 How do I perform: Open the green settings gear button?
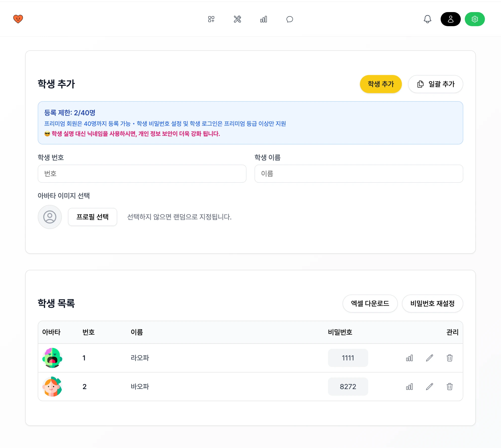coord(475,19)
